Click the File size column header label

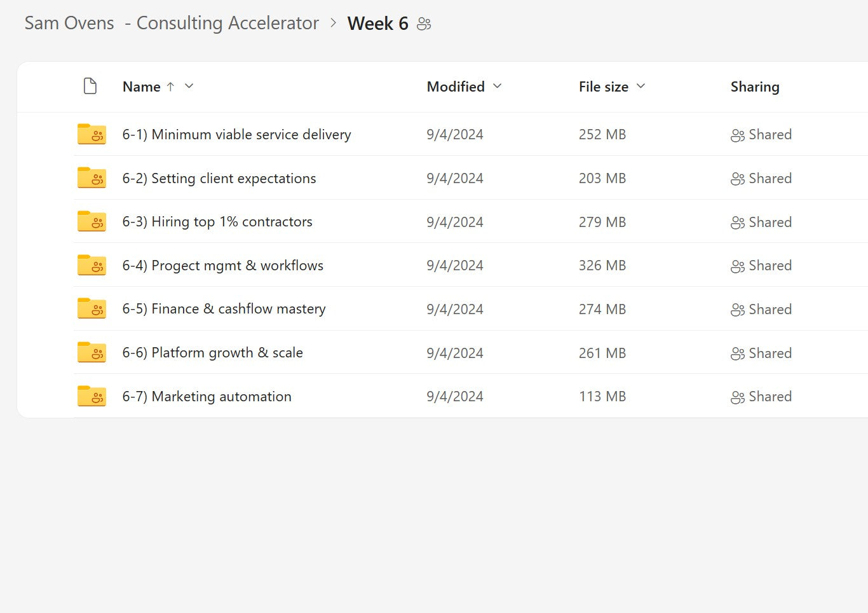click(604, 86)
